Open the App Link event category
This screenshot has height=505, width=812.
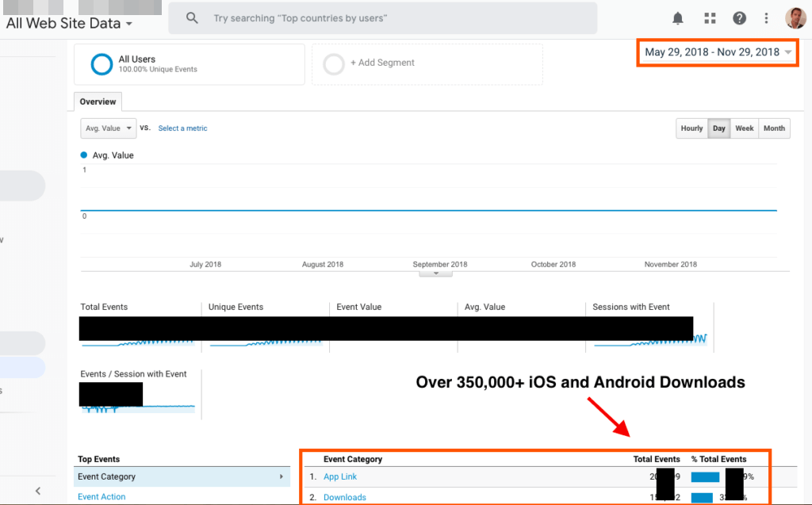[x=340, y=476]
